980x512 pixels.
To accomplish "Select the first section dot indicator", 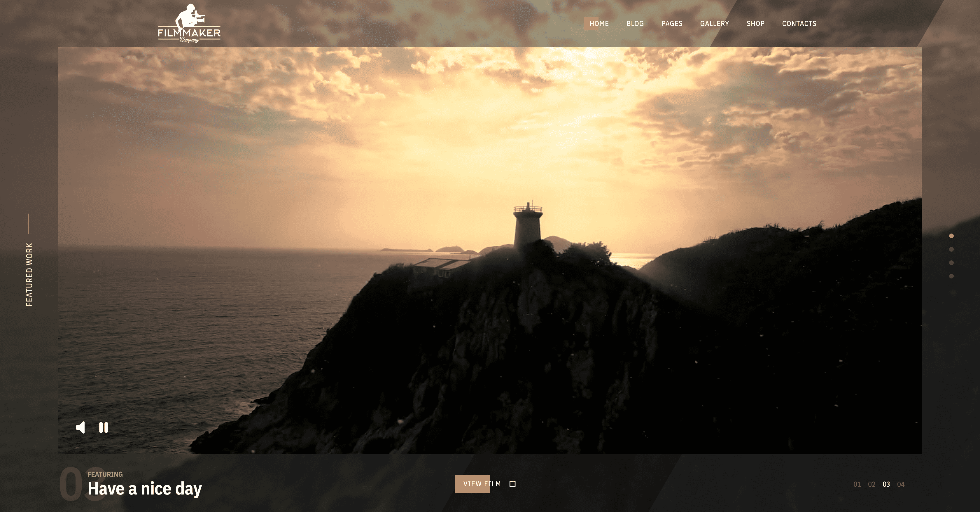I will (x=951, y=236).
